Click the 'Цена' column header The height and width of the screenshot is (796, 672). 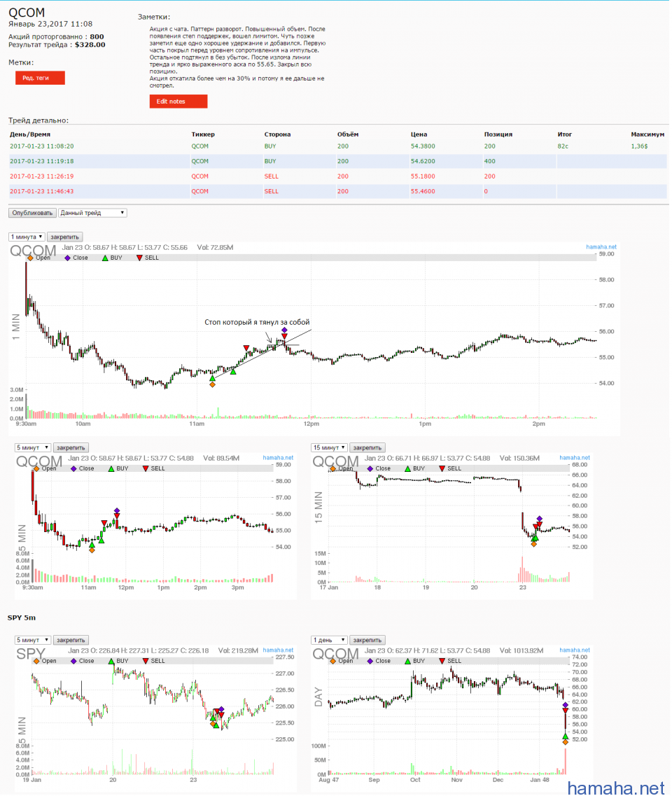(419, 134)
